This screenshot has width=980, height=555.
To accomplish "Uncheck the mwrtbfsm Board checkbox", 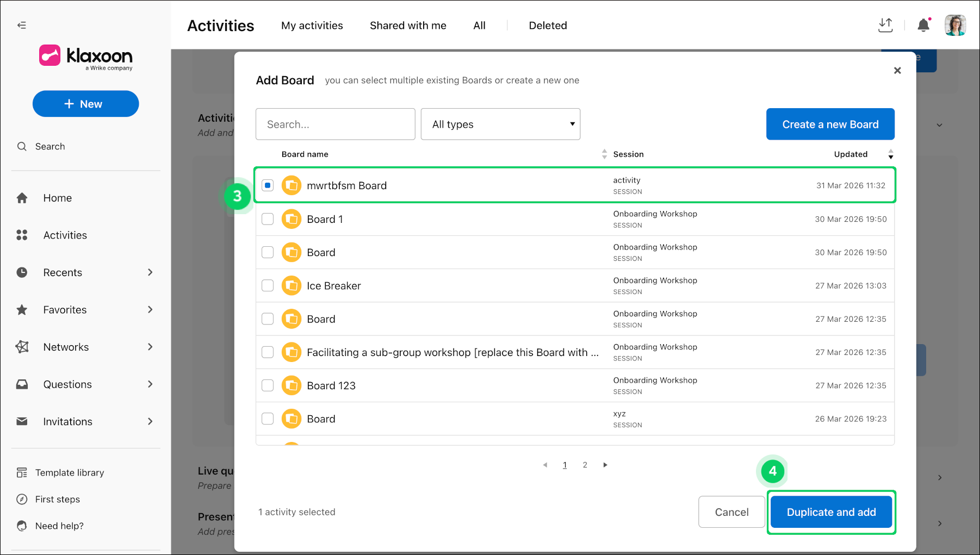I will pyautogui.click(x=268, y=185).
